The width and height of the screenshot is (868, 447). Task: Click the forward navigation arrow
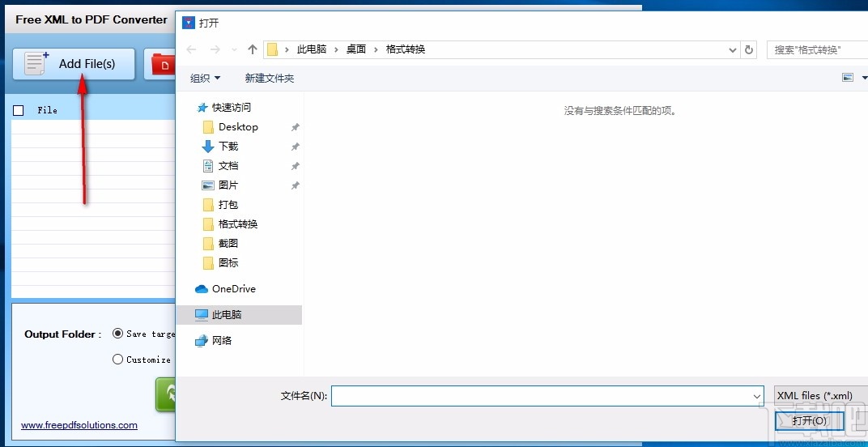coord(215,49)
